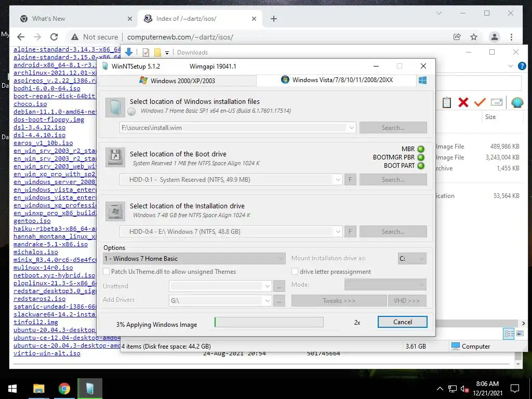Viewport: 532px width, 399px height.
Task: Open the Windows Start menu
Action: (12, 389)
